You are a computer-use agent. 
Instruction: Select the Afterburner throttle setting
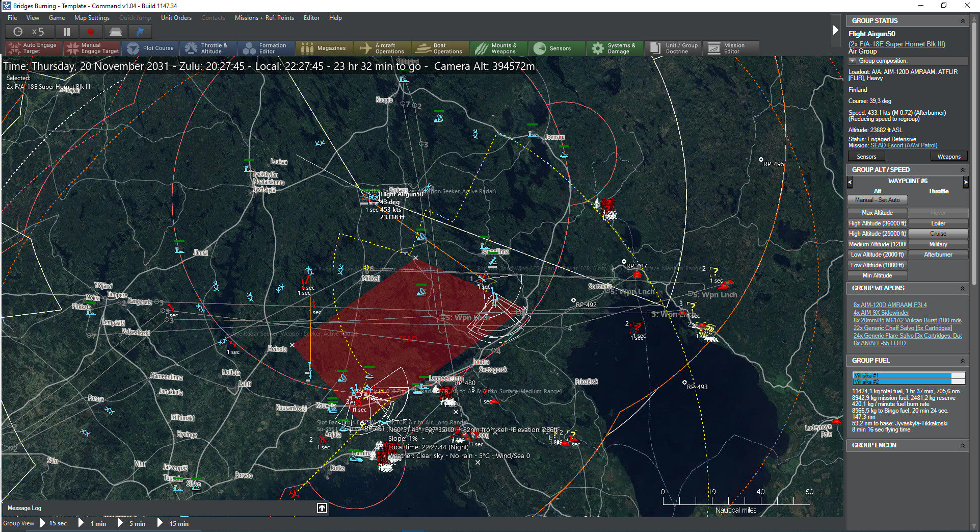click(x=938, y=255)
